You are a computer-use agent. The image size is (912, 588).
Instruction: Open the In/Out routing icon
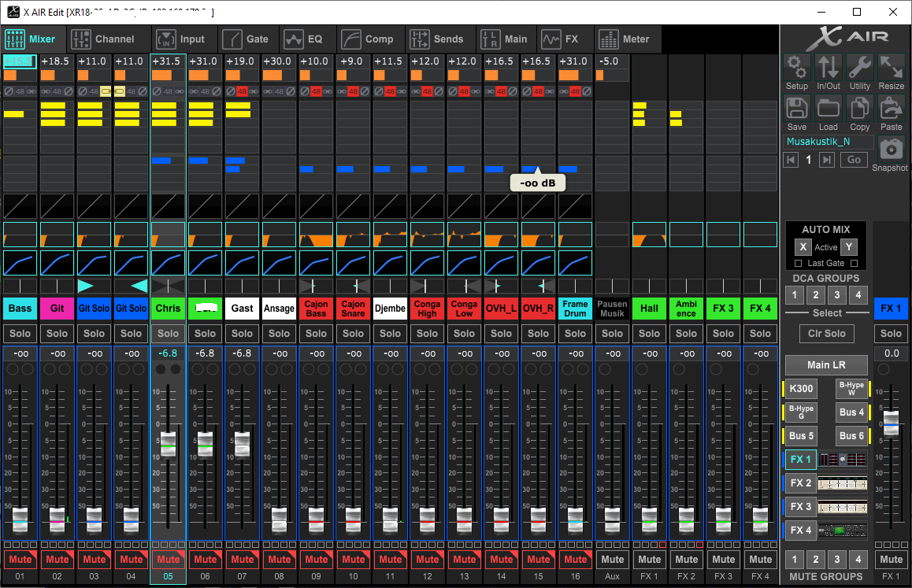point(829,68)
